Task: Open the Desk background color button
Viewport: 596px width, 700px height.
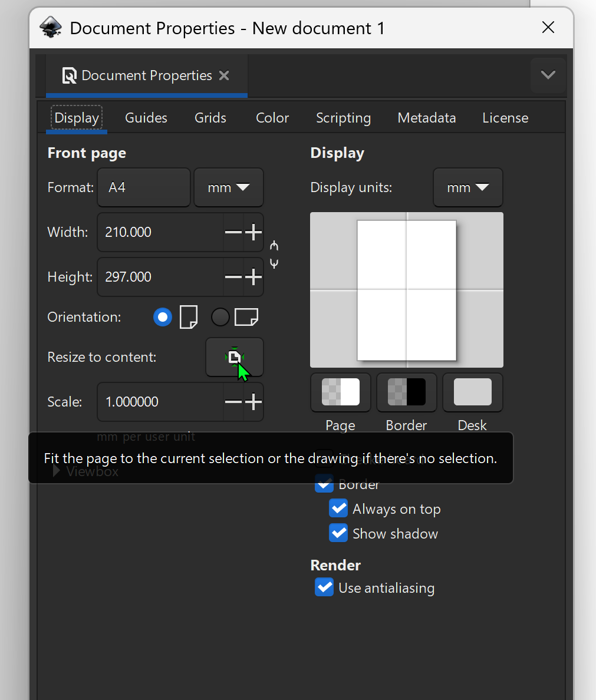Action: 472,392
